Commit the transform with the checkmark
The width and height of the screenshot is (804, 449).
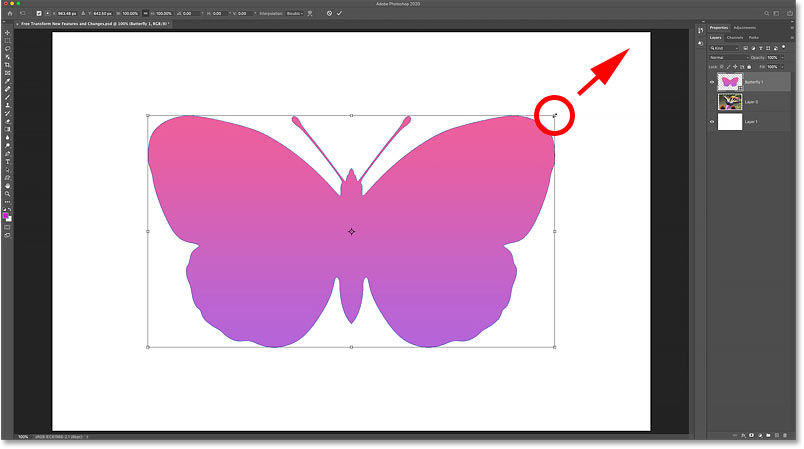339,13
